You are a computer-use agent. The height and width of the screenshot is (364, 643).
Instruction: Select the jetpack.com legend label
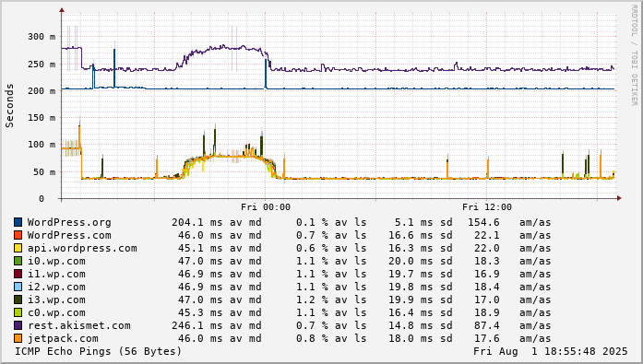pyautogui.click(x=63, y=338)
